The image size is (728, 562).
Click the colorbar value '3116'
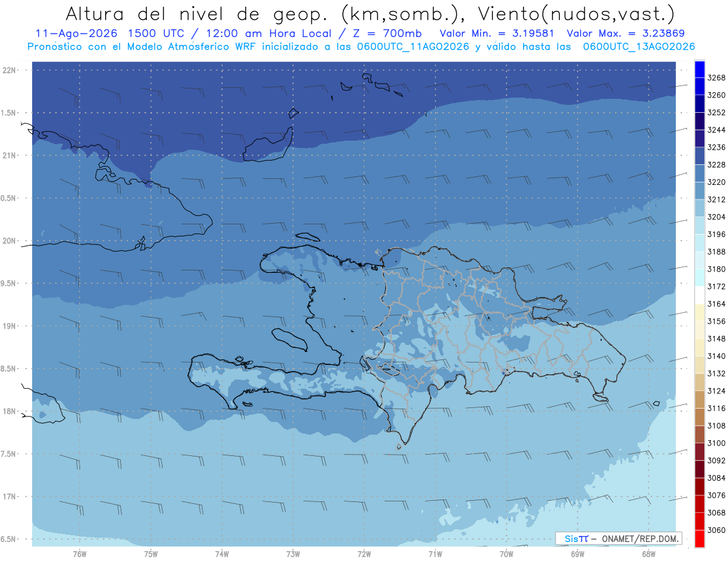716,408
